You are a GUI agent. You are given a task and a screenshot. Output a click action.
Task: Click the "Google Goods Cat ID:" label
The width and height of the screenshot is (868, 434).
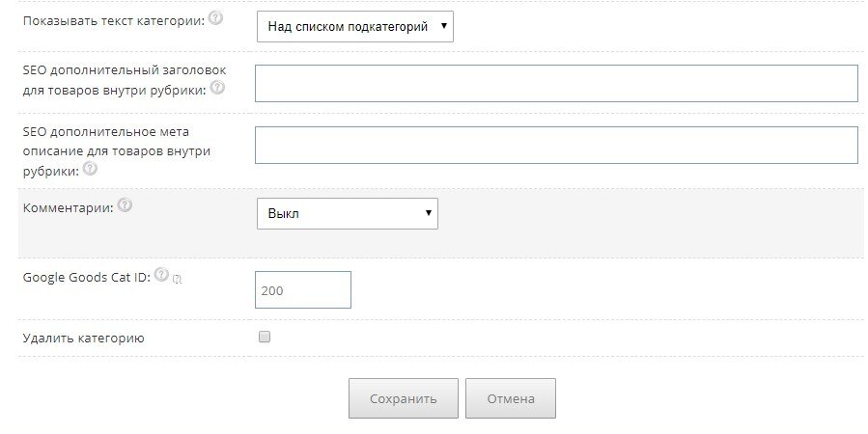[x=86, y=277]
